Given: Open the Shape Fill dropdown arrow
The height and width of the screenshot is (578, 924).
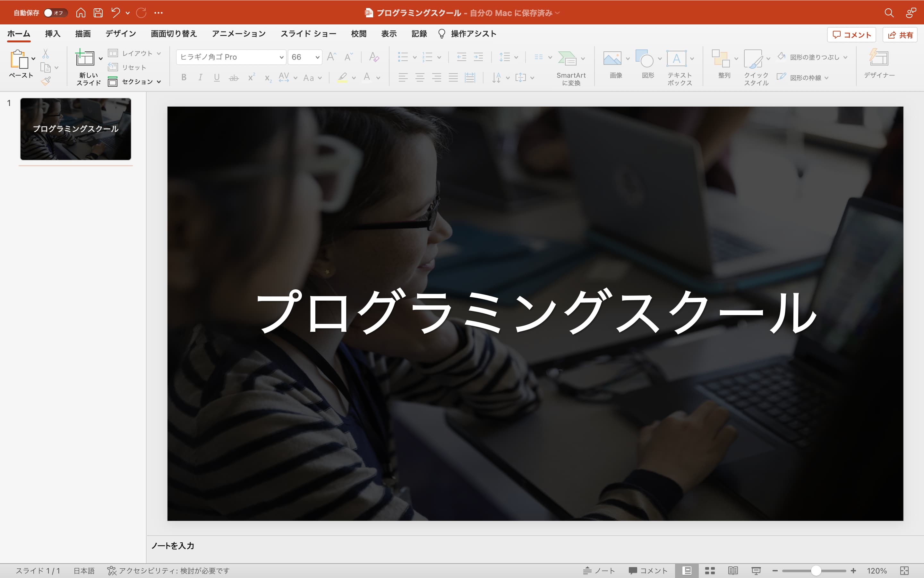Looking at the screenshot, I should 845,57.
